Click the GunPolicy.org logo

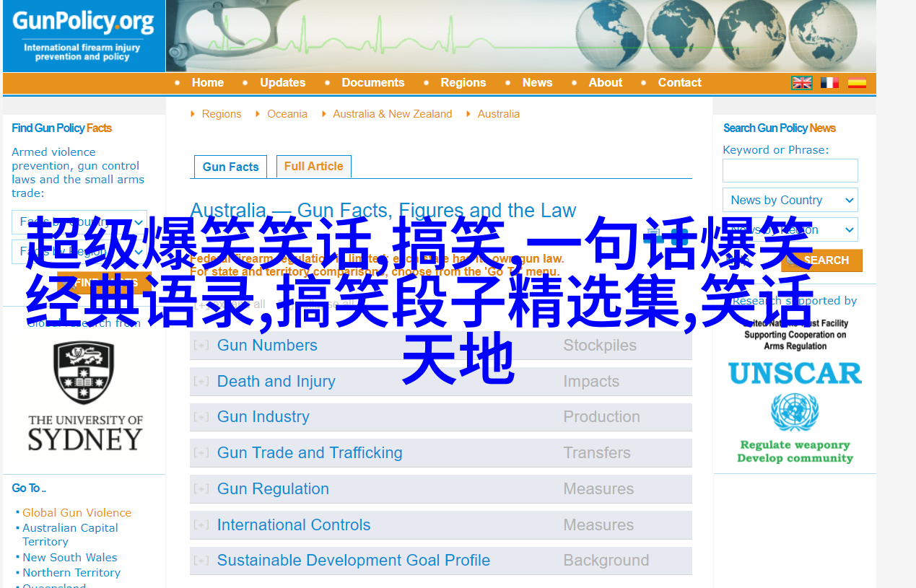[84, 35]
